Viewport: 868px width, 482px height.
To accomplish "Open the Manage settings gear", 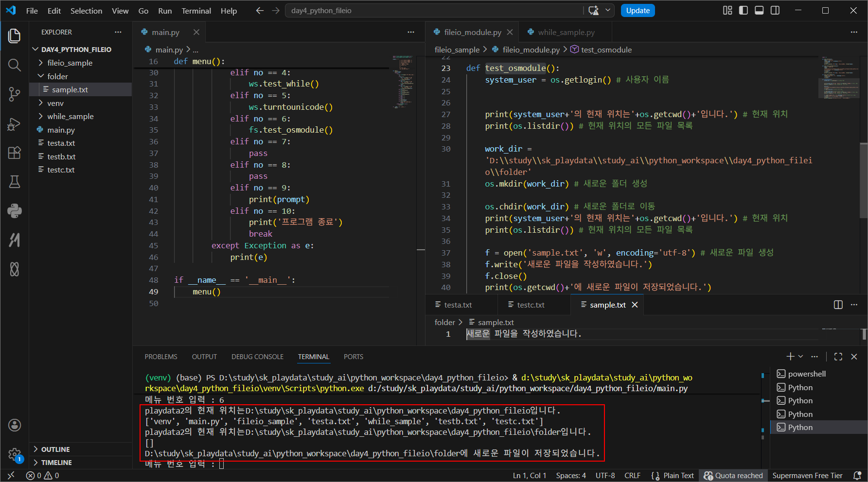I will [15, 455].
